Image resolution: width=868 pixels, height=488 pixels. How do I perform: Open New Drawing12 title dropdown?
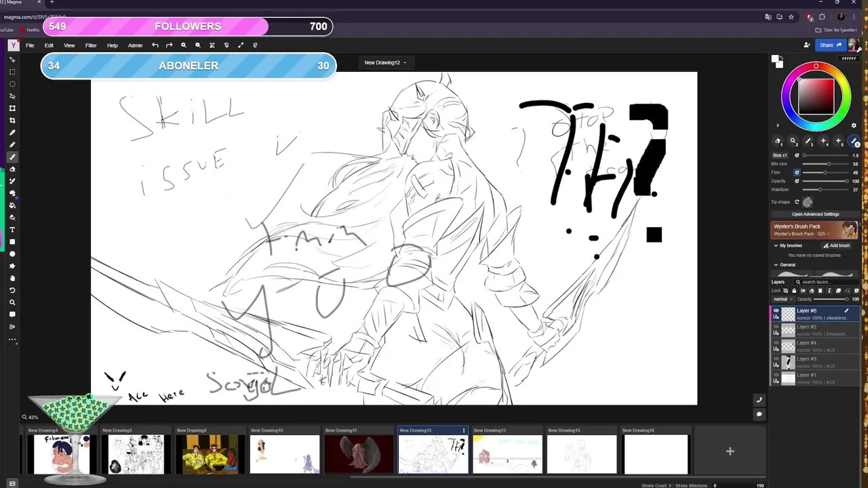click(x=385, y=62)
